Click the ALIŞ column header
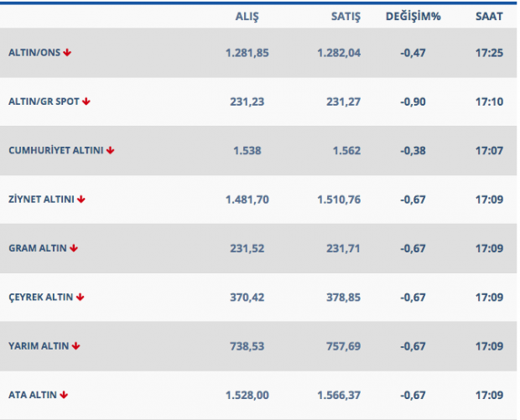The width and height of the screenshot is (520, 420). (247, 16)
